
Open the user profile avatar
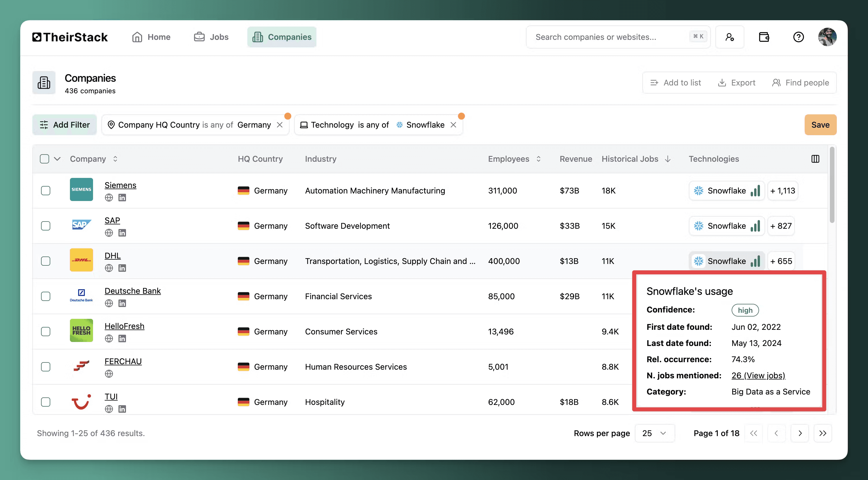click(x=827, y=37)
